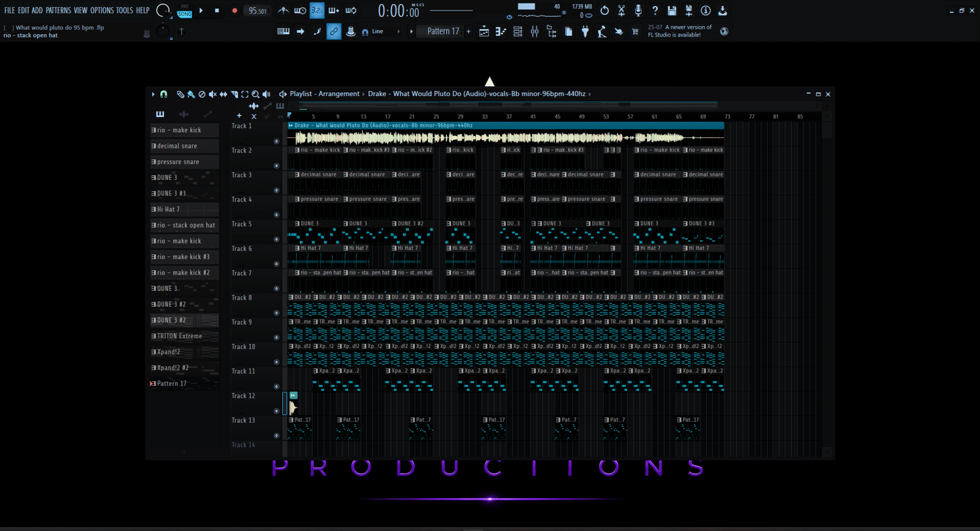Image resolution: width=980 pixels, height=531 pixels.
Task: Open the Piano roll view
Action: coord(501,31)
